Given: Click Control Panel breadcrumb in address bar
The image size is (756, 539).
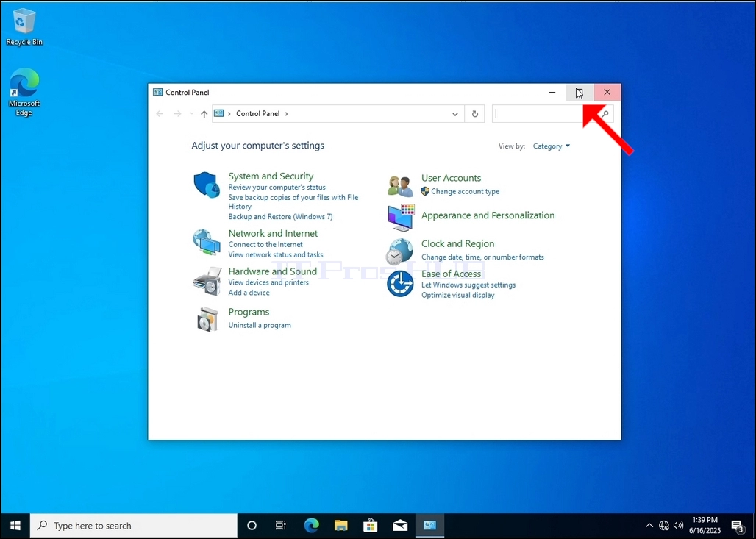Looking at the screenshot, I should [x=258, y=114].
